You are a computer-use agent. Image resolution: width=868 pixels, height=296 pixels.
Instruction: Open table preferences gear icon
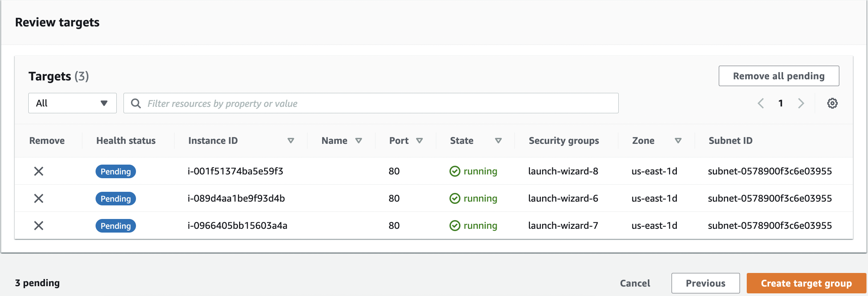click(832, 103)
